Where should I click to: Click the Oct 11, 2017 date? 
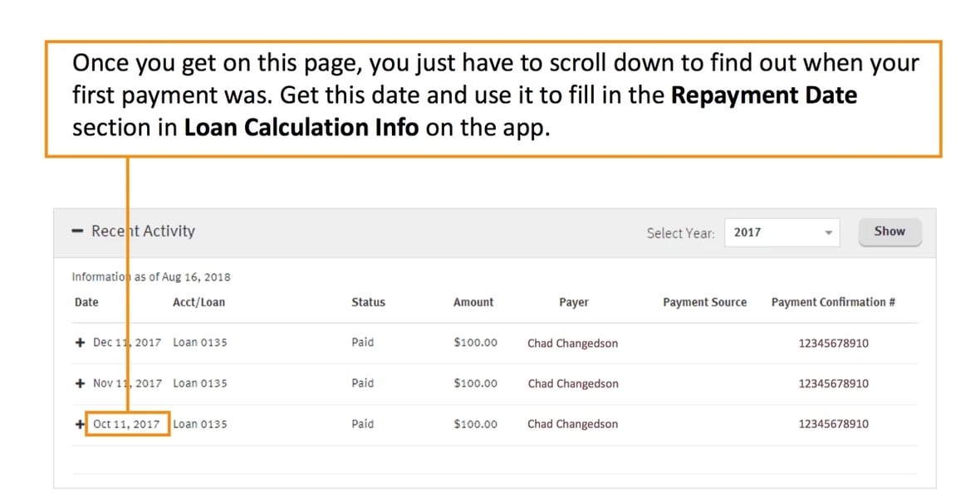pos(127,424)
